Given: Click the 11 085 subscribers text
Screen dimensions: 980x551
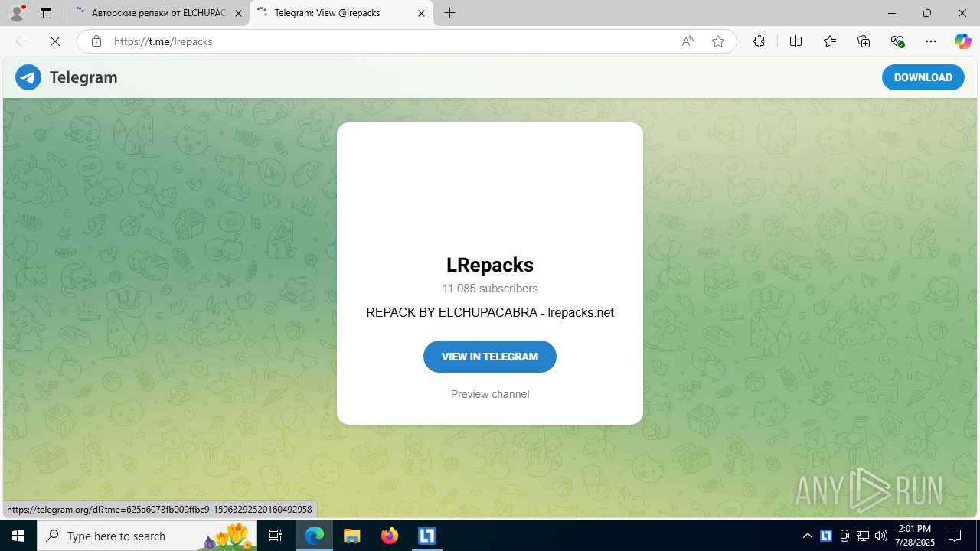Looking at the screenshot, I should 490,289.
